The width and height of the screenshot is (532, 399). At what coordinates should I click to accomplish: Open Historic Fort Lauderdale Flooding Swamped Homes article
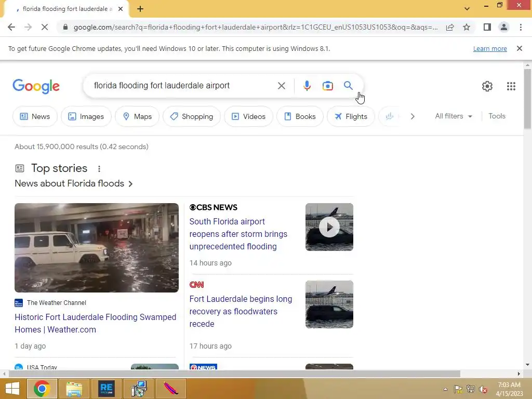click(x=96, y=323)
